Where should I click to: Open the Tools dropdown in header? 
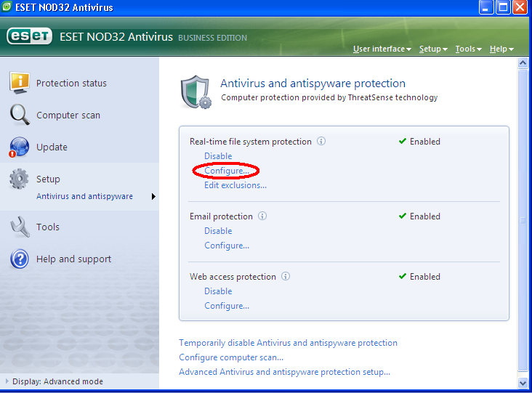tap(468, 49)
